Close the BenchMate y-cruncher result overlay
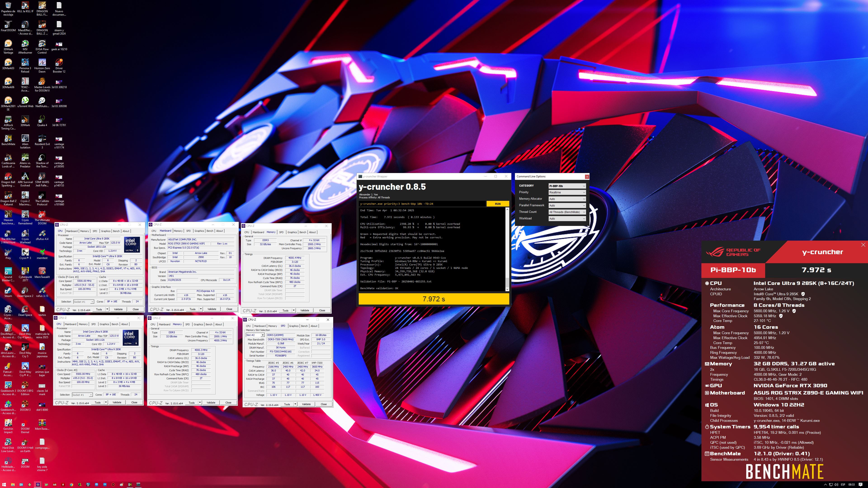Viewport: 868px width, 488px height. point(863,245)
